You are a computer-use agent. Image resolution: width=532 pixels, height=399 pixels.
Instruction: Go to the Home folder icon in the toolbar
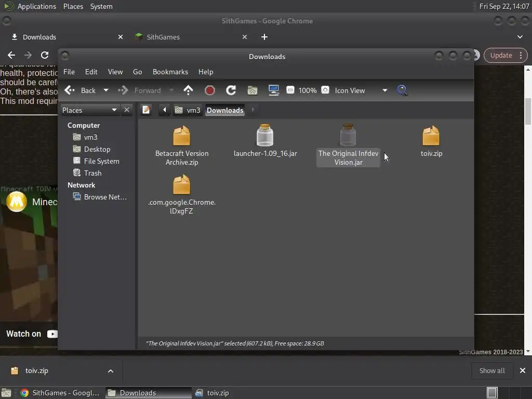pos(252,90)
